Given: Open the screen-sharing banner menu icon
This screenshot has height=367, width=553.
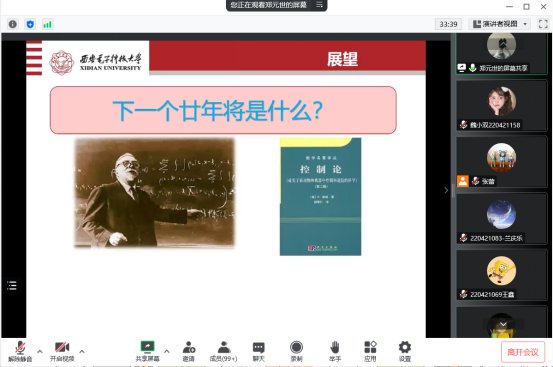Looking at the screenshot, I should [320, 5].
